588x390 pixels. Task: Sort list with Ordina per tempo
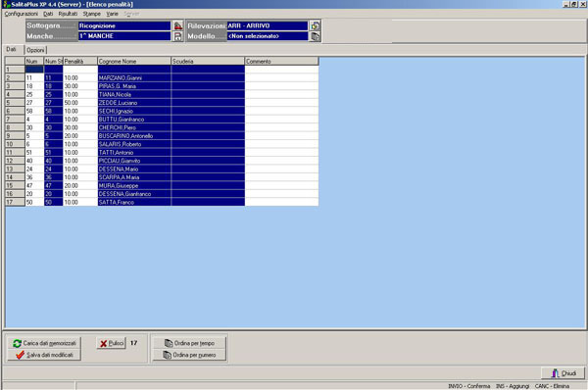point(189,343)
